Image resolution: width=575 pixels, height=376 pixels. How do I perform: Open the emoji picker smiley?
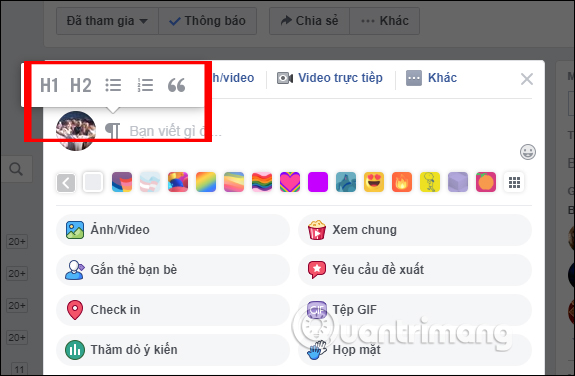528,152
